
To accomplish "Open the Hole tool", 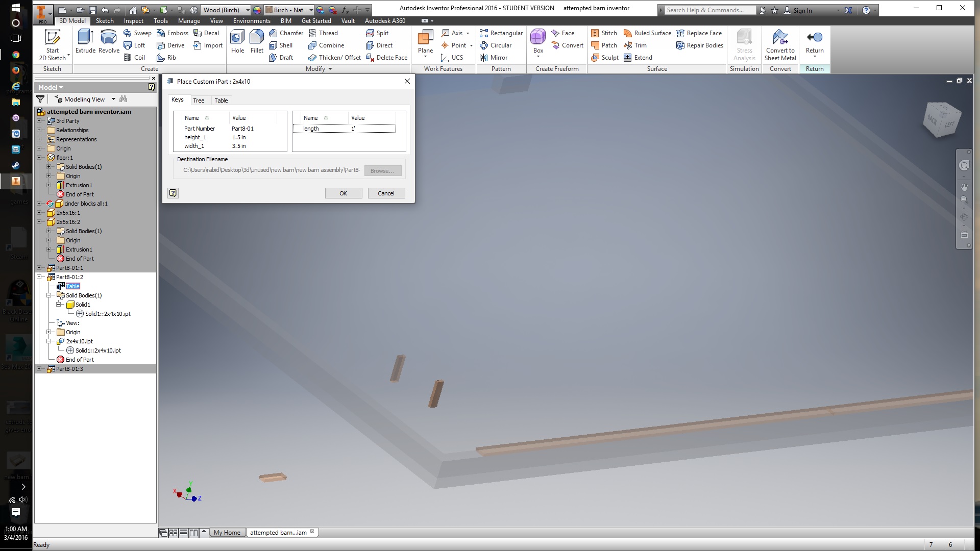I will 237,43.
